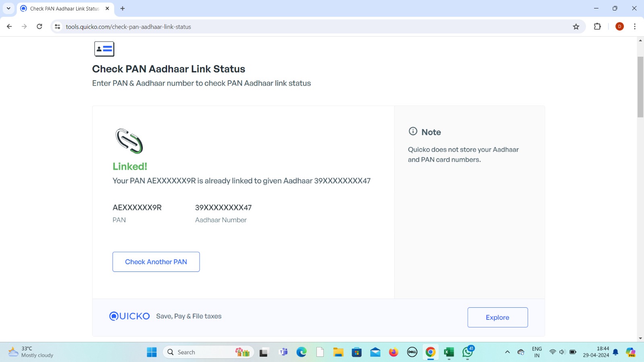The width and height of the screenshot is (644, 362).
Task: Click the Check Another PAN button
Action: tap(156, 262)
